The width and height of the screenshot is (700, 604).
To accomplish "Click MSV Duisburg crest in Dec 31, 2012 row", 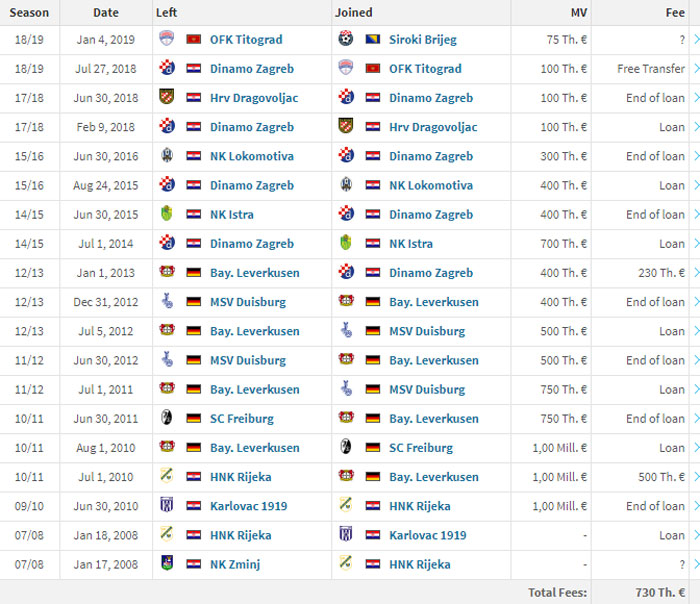I will [x=167, y=301].
